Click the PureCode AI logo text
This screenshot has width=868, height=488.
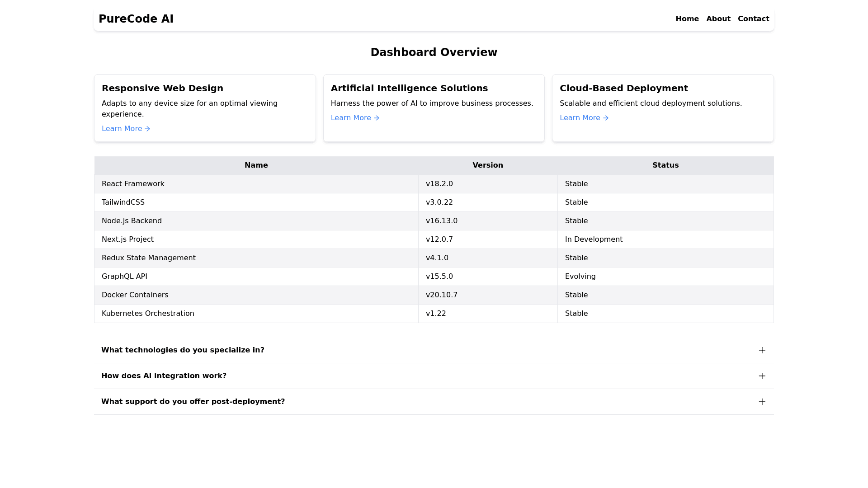[136, 19]
